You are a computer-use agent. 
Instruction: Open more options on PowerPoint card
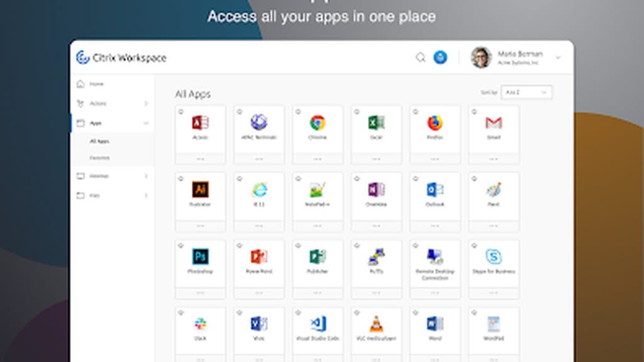[258, 293]
